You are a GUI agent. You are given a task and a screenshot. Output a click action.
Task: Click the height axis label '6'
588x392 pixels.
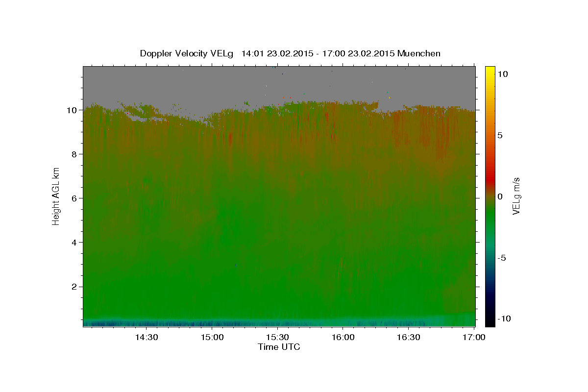(75, 198)
